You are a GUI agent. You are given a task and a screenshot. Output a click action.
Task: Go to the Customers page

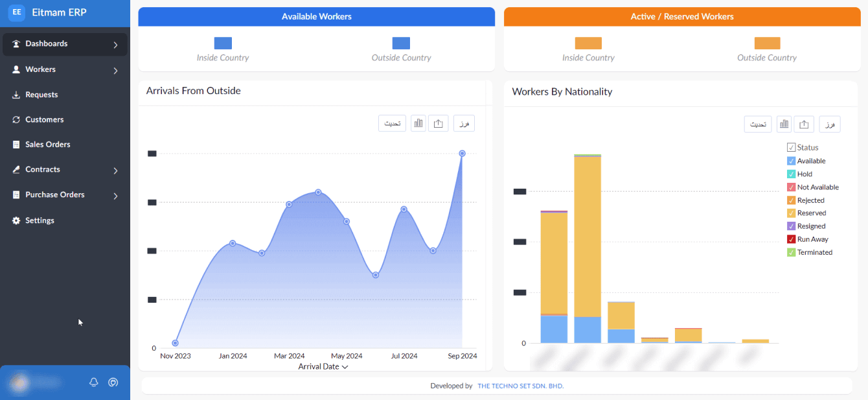44,120
